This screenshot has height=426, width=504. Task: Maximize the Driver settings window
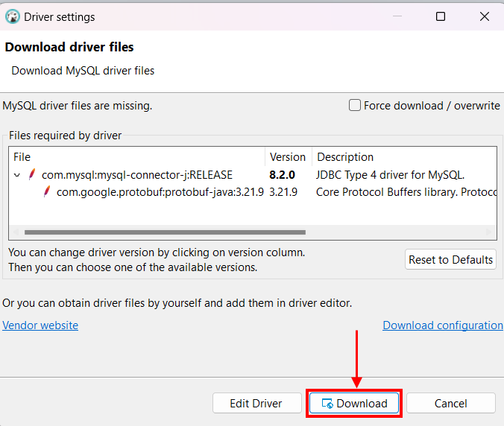[x=441, y=16]
